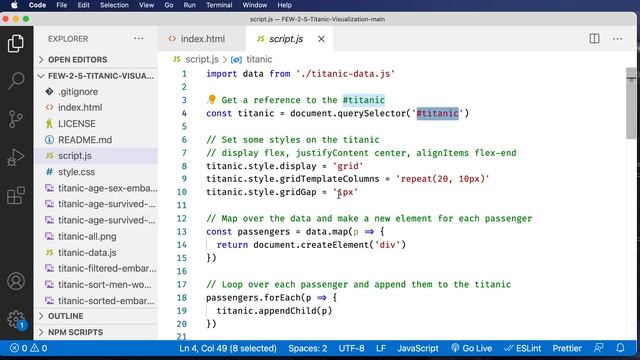Open the Code menu

[37, 5]
